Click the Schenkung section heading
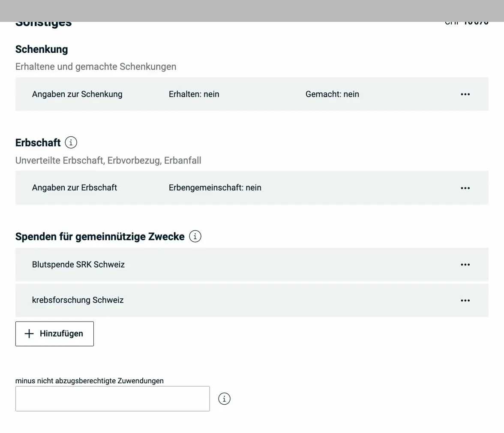This screenshot has width=504, height=433. [x=42, y=49]
